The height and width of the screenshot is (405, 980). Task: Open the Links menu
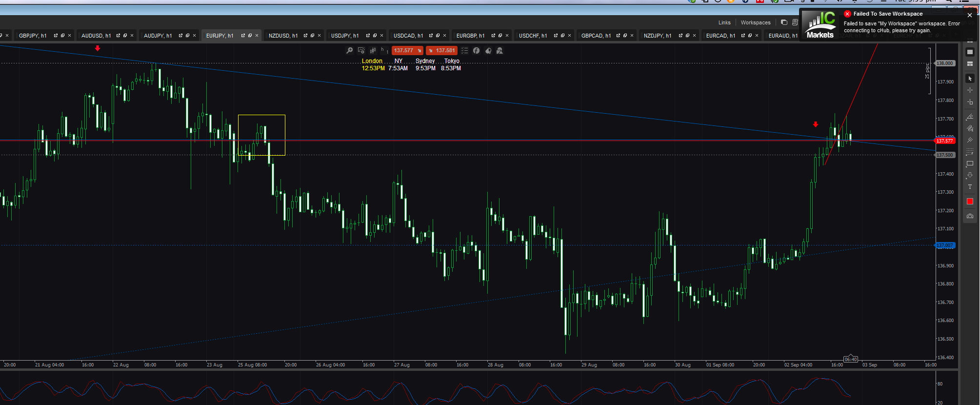[x=724, y=22]
